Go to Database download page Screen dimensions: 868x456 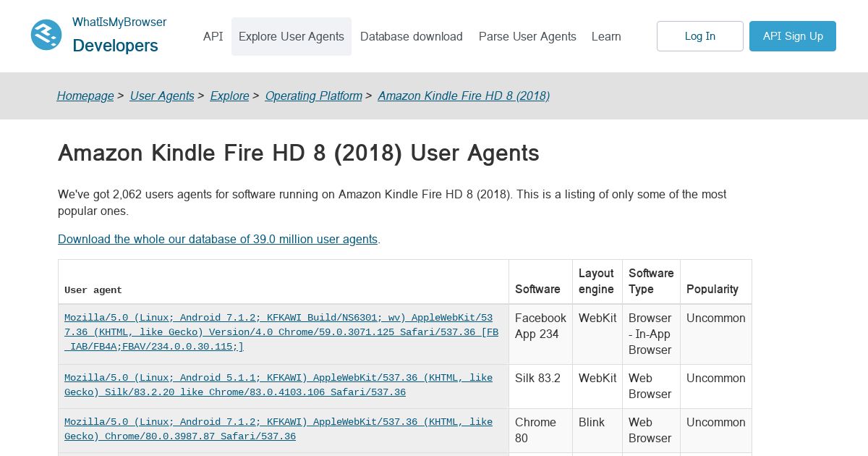[x=412, y=36]
